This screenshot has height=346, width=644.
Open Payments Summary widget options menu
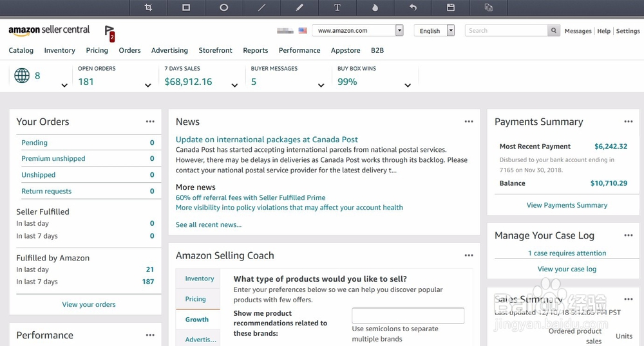coord(629,122)
